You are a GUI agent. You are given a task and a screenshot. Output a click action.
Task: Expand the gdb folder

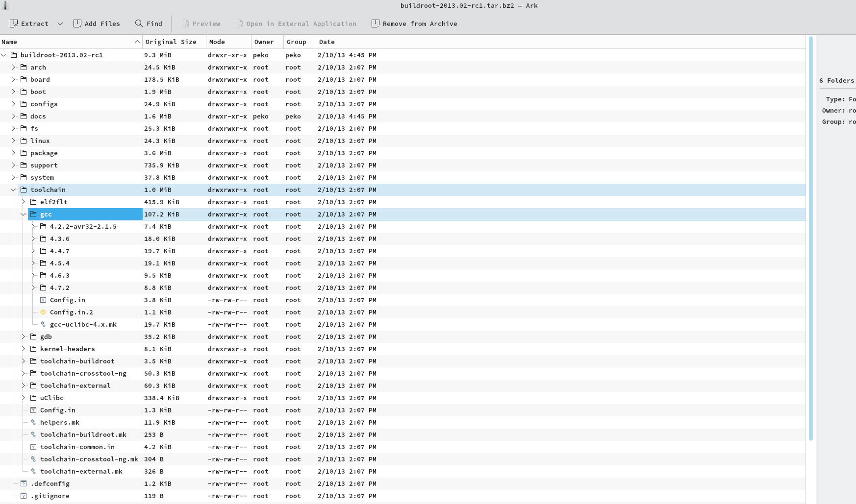(x=24, y=336)
